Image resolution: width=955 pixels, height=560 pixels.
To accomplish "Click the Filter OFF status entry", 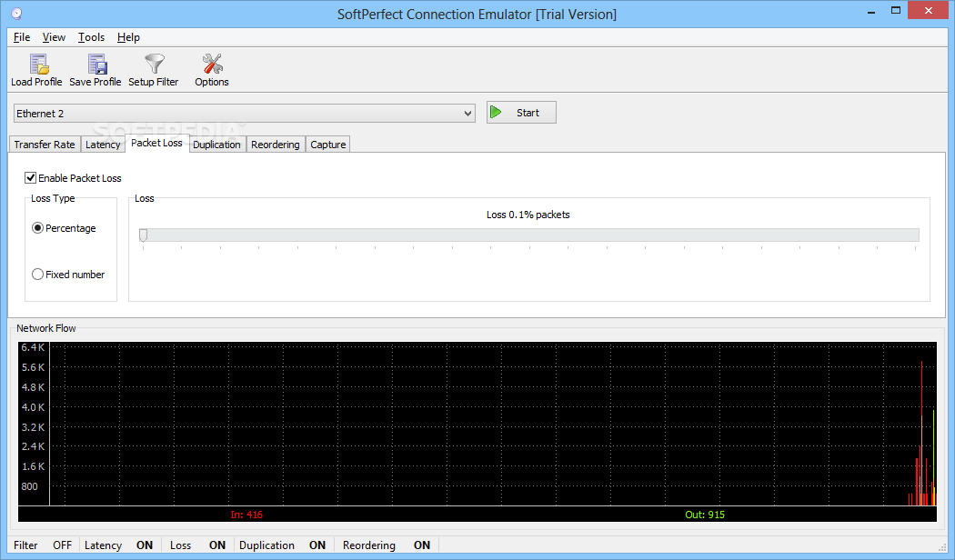I will tap(43, 545).
